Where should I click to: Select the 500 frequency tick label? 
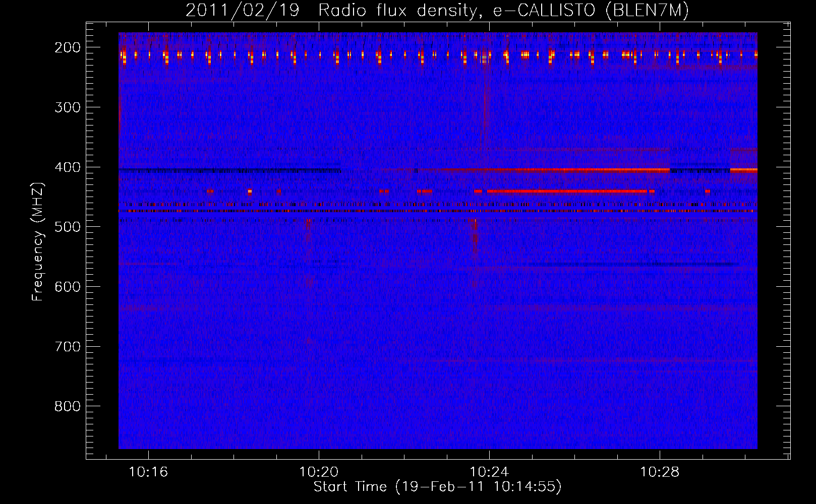67,227
